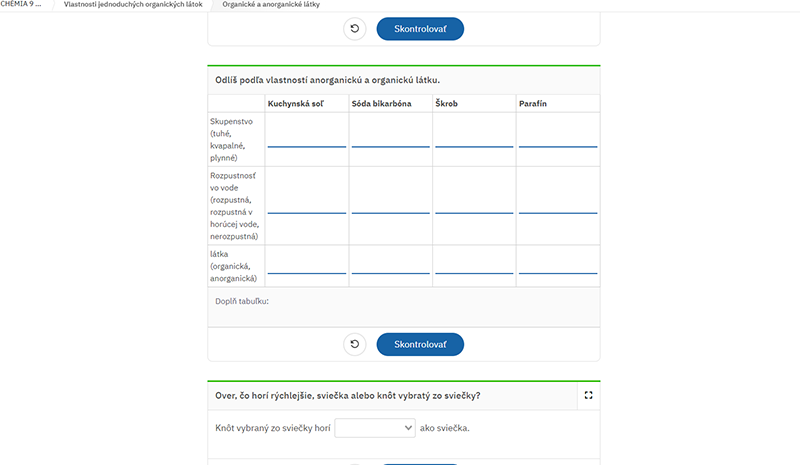Fill Rozpustnosť field for Sóda bikarbóna
800x465 pixels.
click(x=390, y=206)
